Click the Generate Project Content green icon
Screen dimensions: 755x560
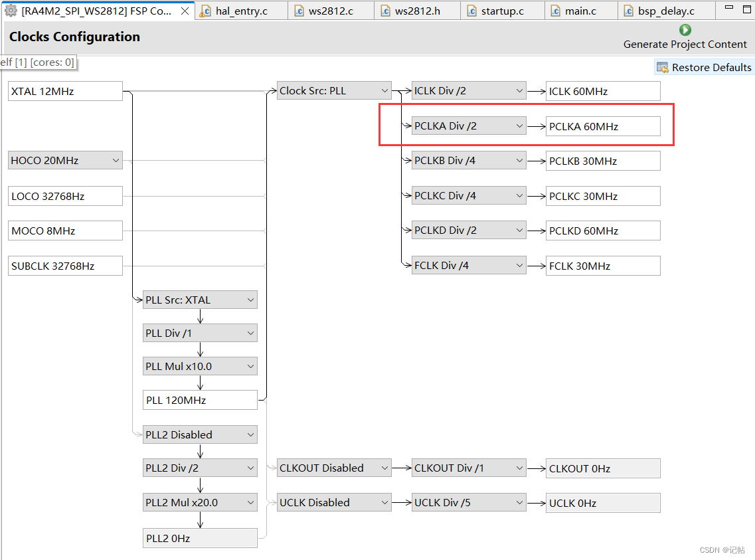pos(685,30)
